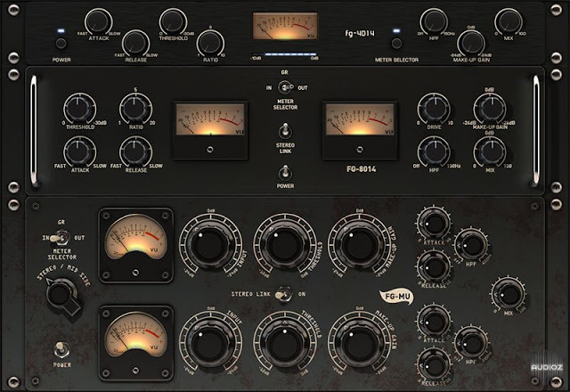Click the screw below FG-8014 right meter

[360, 150]
